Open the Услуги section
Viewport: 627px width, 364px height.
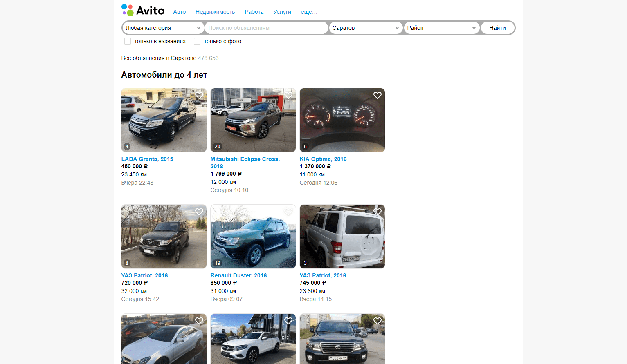coord(282,12)
